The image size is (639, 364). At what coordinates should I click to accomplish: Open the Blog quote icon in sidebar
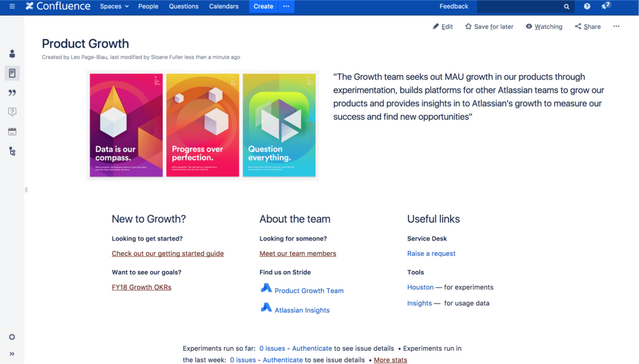12,93
